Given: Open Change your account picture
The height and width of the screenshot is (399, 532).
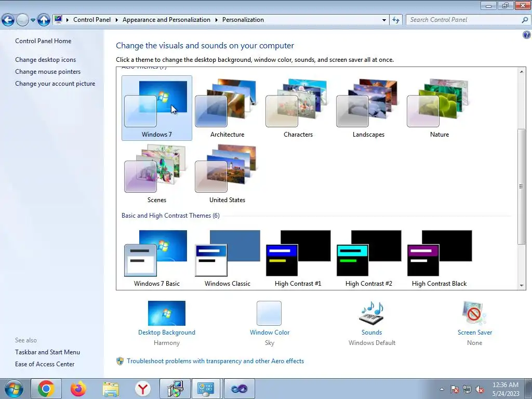Looking at the screenshot, I should click(x=55, y=84).
